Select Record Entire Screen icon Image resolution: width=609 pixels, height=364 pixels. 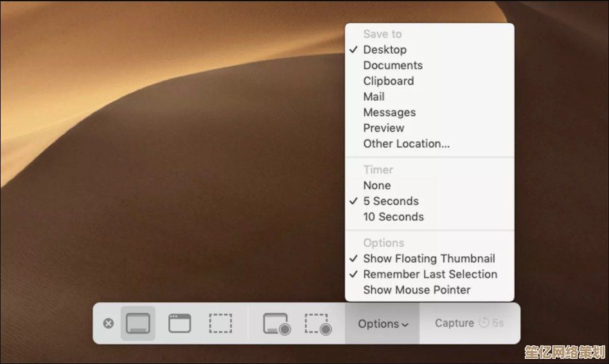[276, 324]
